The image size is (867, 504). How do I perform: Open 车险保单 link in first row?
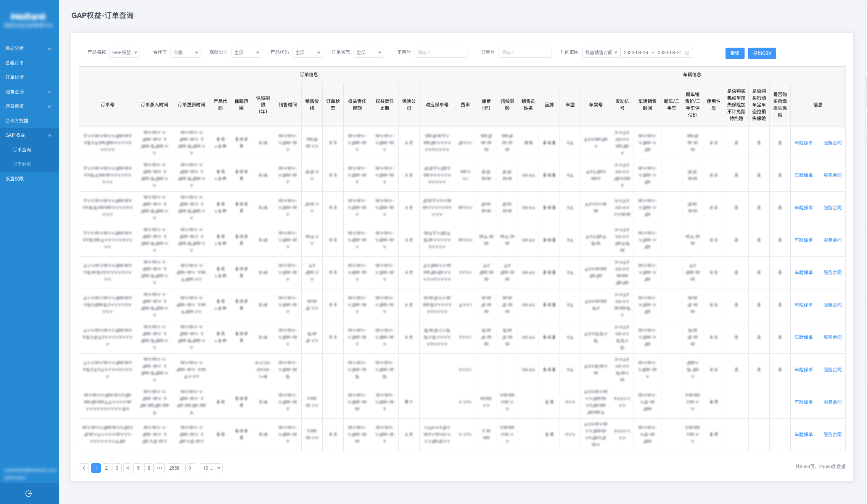click(803, 143)
